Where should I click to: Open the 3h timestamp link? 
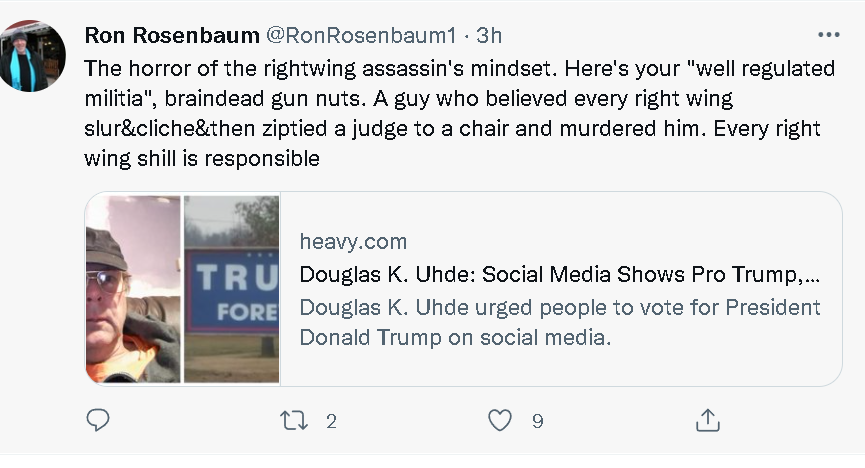coord(489,36)
